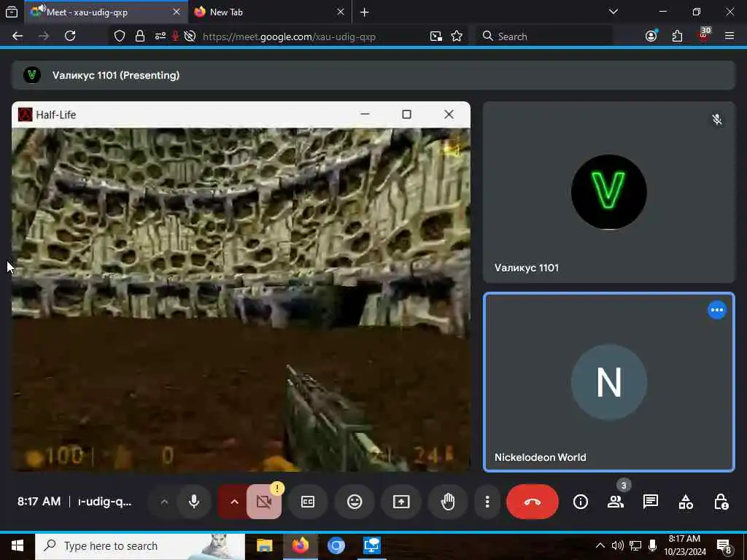Open the chat with everyone panel
Viewport: 747px width, 560px height.
[650, 502]
